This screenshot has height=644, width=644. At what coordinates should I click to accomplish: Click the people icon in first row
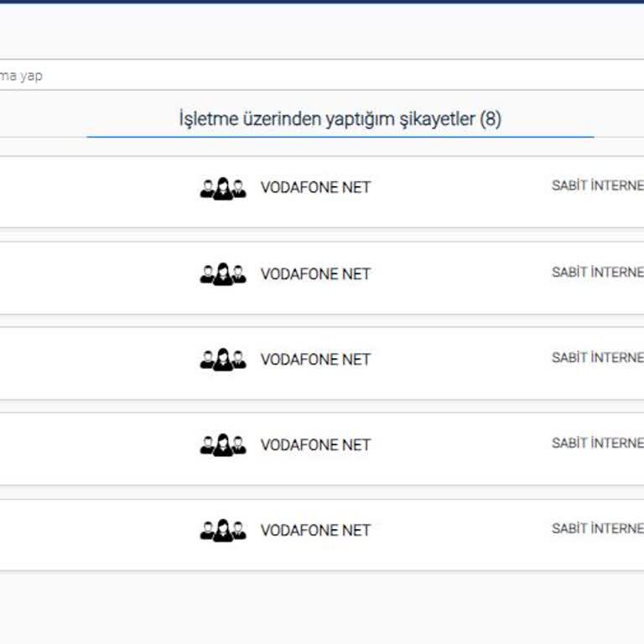pos(223,189)
